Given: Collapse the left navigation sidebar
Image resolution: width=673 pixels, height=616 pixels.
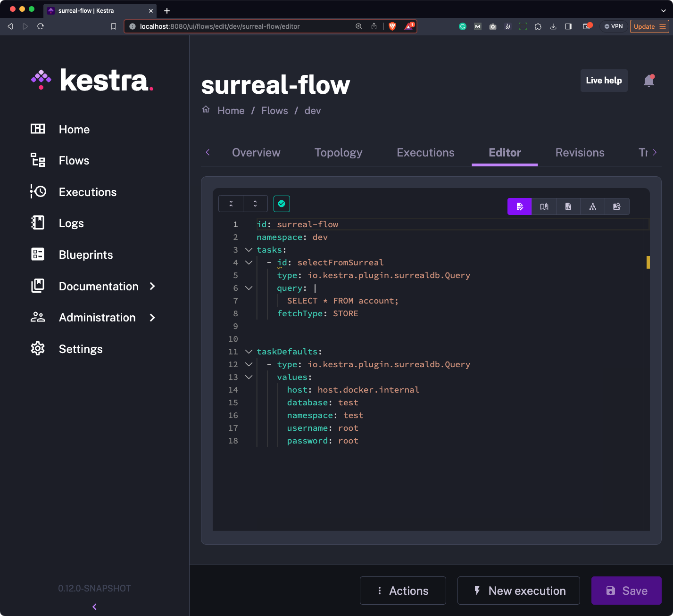Looking at the screenshot, I should pos(94,607).
